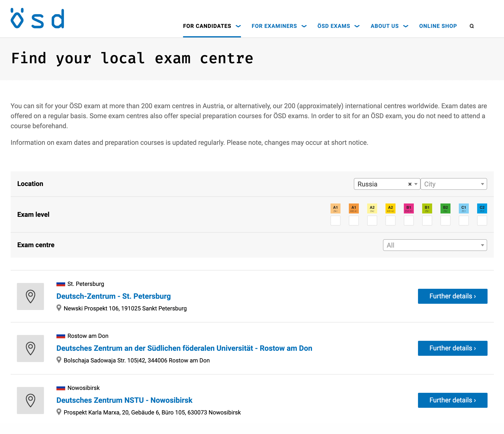Click the 'Exam level' label
The height and width of the screenshot is (434, 504).
tap(33, 214)
